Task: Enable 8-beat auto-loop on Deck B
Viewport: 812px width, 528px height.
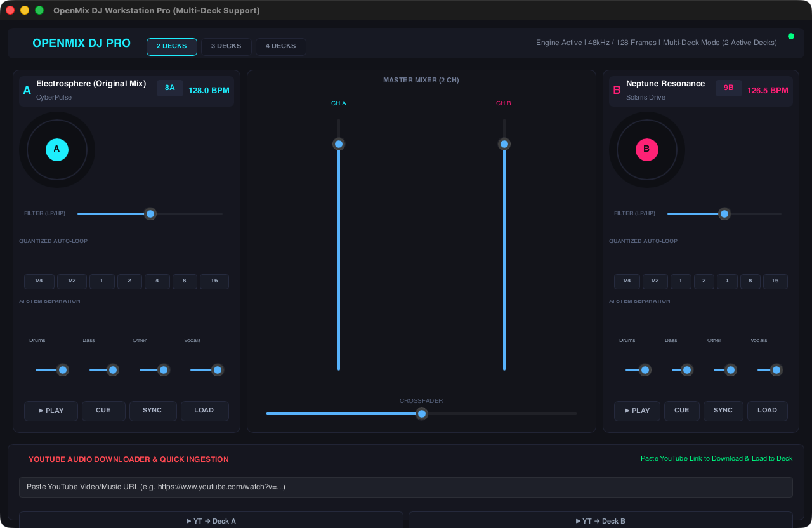Action: [x=750, y=282]
